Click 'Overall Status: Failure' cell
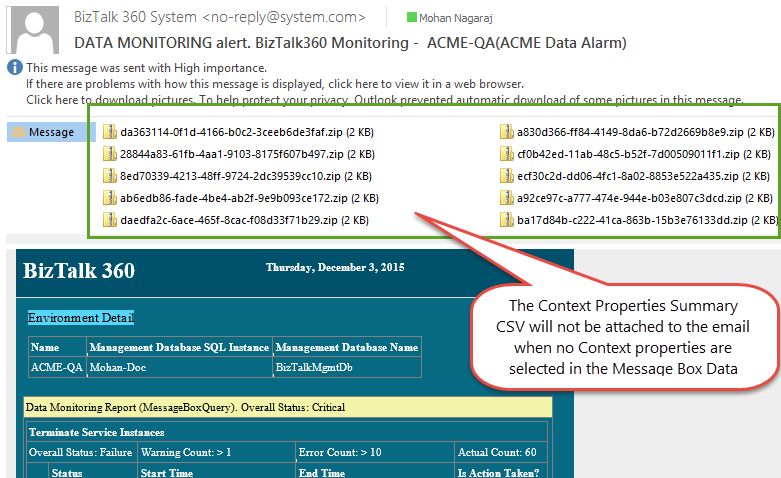The image size is (781, 478). (x=82, y=452)
